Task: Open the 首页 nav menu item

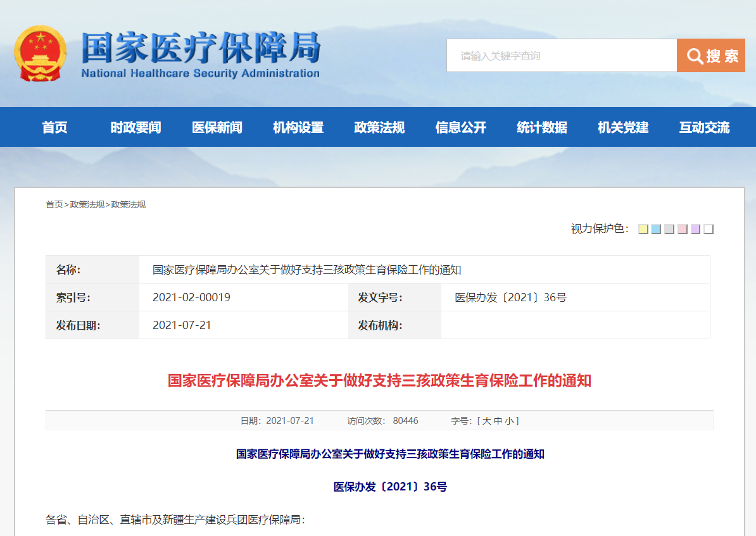Action: coord(54,127)
